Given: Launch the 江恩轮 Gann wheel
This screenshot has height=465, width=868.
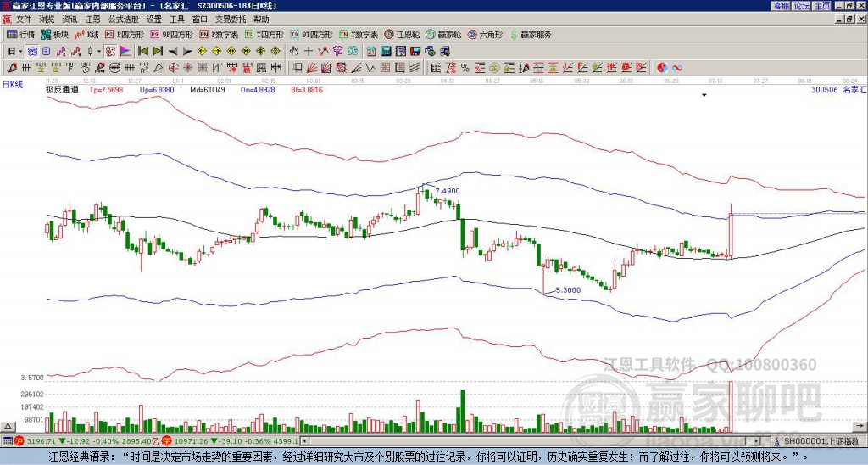Looking at the screenshot, I should coord(402,34).
